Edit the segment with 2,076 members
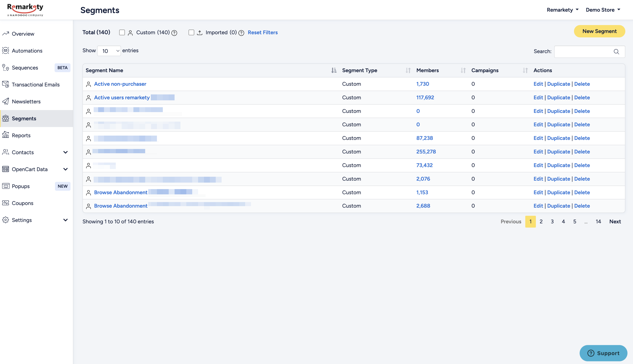This screenshot has height=364, width=633. pos(538,179)
